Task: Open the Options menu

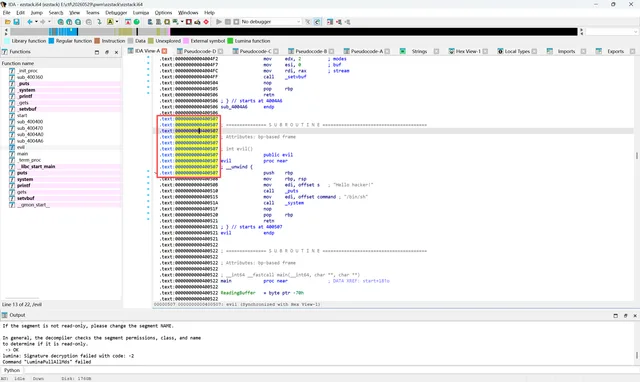Action: pyautogui.click(x=163, y=13)
